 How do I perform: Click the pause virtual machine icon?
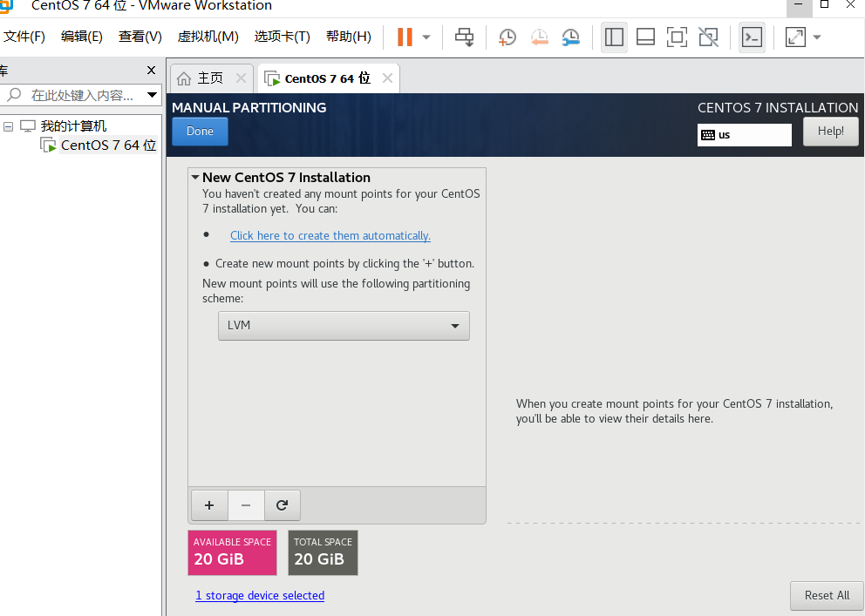[405, 37]
